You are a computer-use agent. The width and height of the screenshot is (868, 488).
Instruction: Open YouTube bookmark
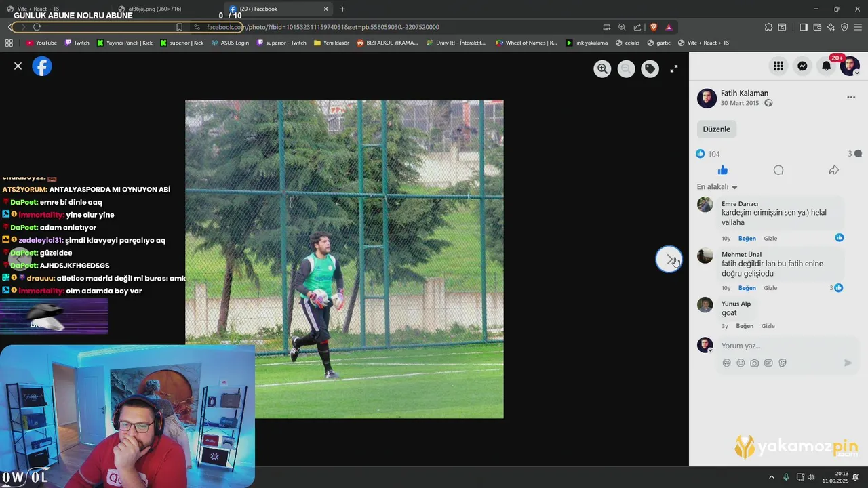tap(41, 43)
